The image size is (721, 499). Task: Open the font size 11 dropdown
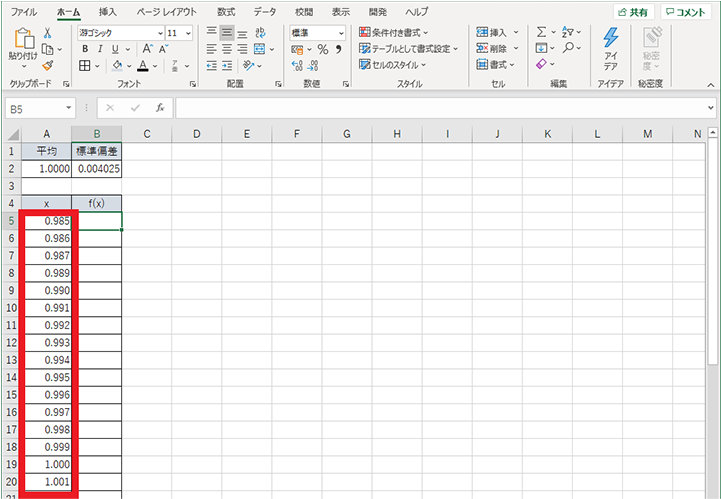188,33
